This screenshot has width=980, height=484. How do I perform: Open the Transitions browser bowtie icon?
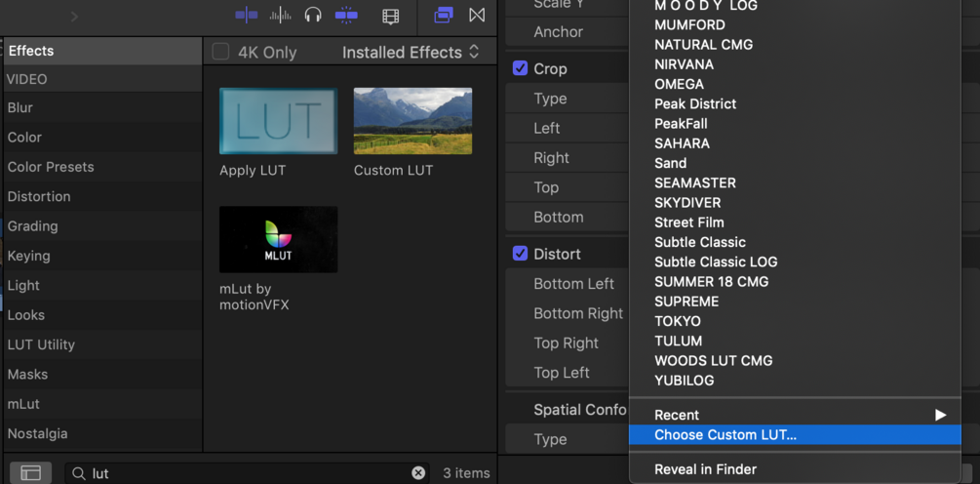click(477, 15)
